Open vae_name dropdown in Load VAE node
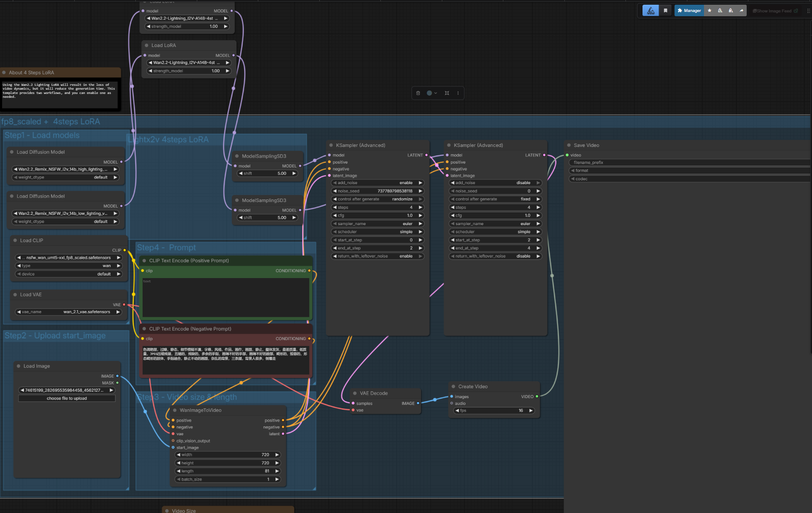The width and height of the screenshot is (812, 513). coord(68,312)
